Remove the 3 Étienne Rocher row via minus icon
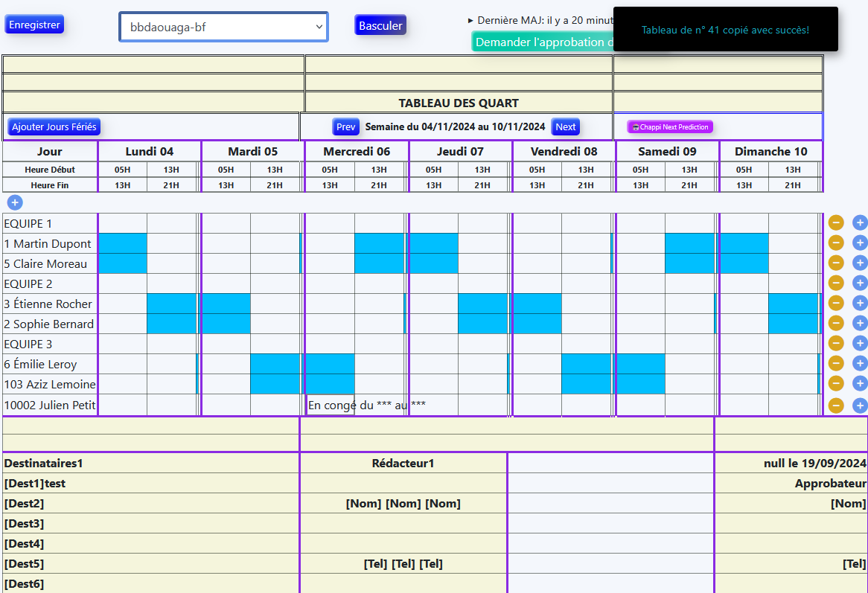This screenshot has height=593, width=868. pyautogui.click(x=836, y=303)
